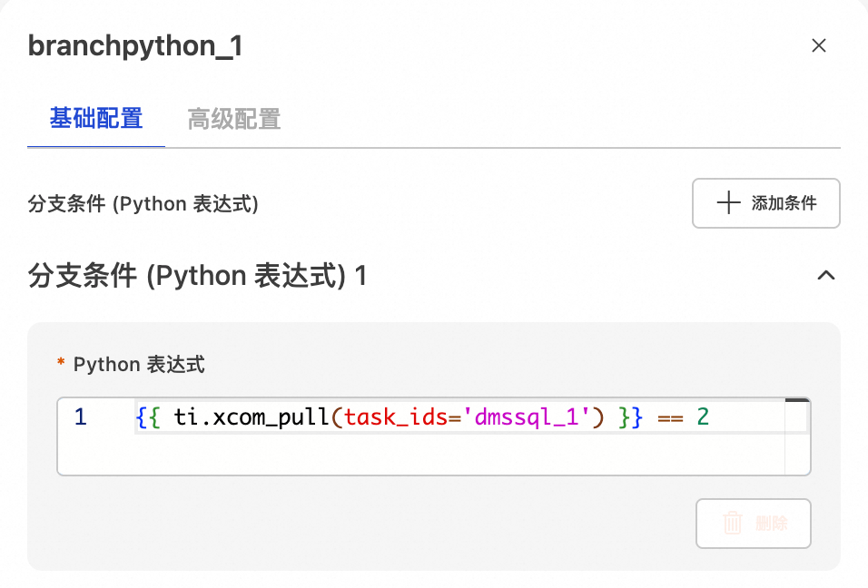Toggle the 分支条件 (Python 表达式) 1 header
The width and height of the screenshot is (868, 588).
coord(198,275)
